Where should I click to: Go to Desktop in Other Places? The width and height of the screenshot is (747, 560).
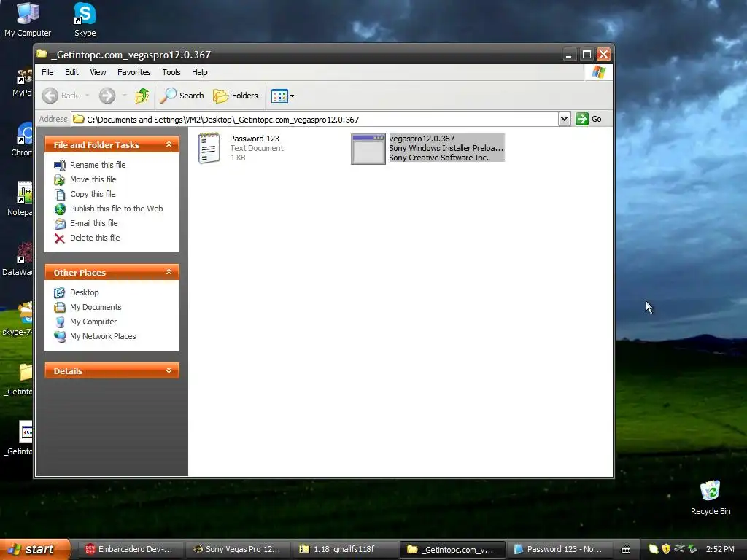pos(85,292)
